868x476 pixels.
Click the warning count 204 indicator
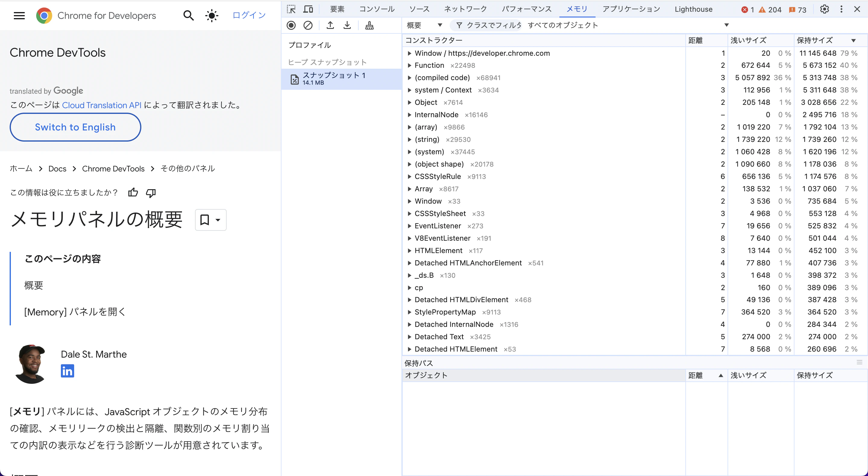point(770,10)
